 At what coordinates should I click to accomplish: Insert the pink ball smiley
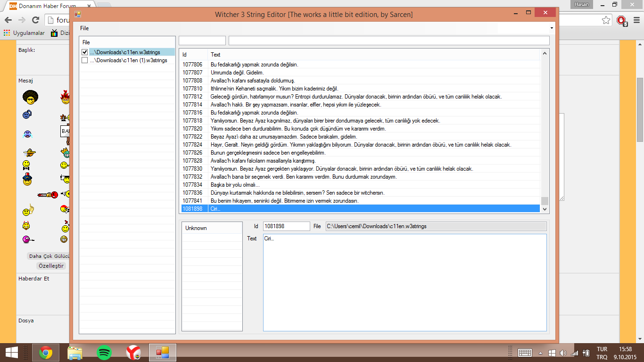(28, 239)
